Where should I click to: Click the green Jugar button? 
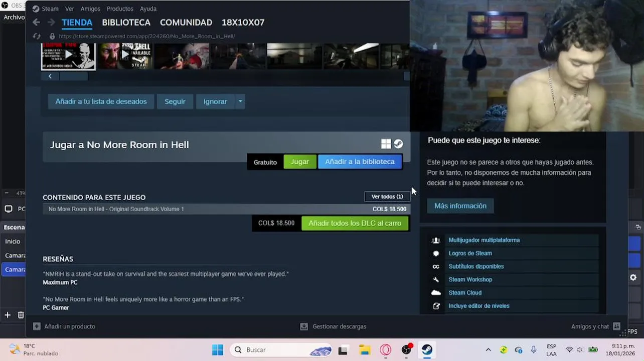click(300, 161)
